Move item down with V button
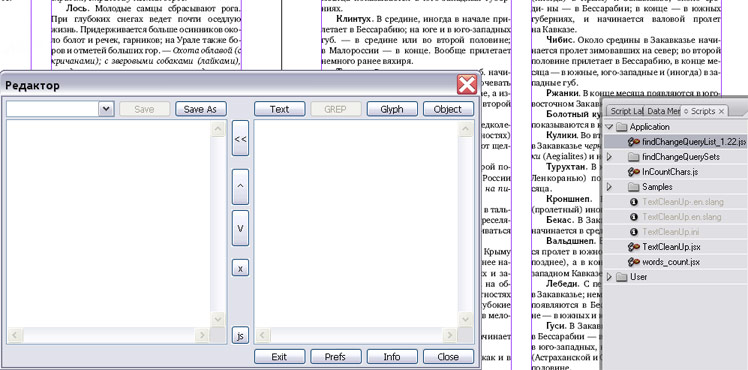 pos(240,228)
